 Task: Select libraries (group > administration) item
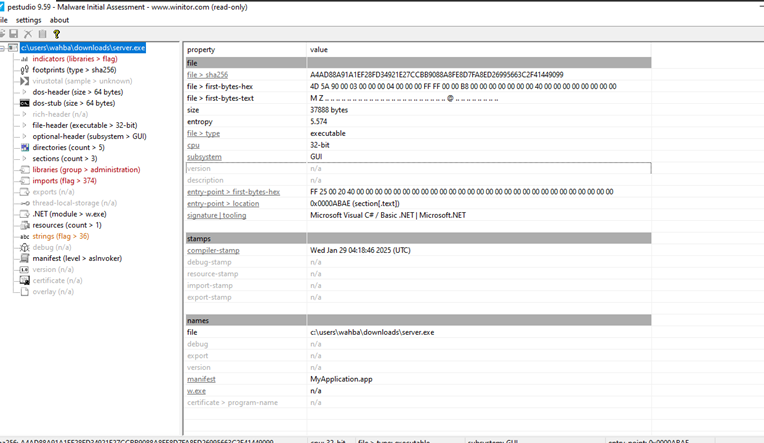point(86,170)
